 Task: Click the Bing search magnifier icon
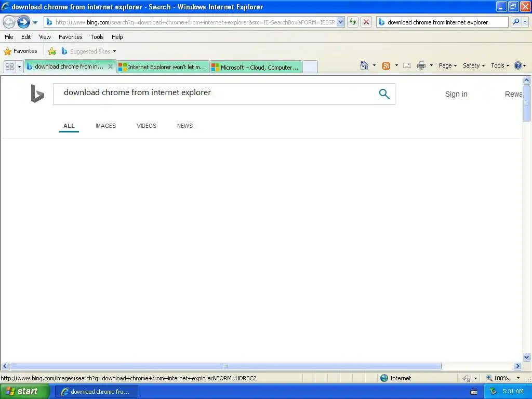pyautogui.click(x=384, y=94)
